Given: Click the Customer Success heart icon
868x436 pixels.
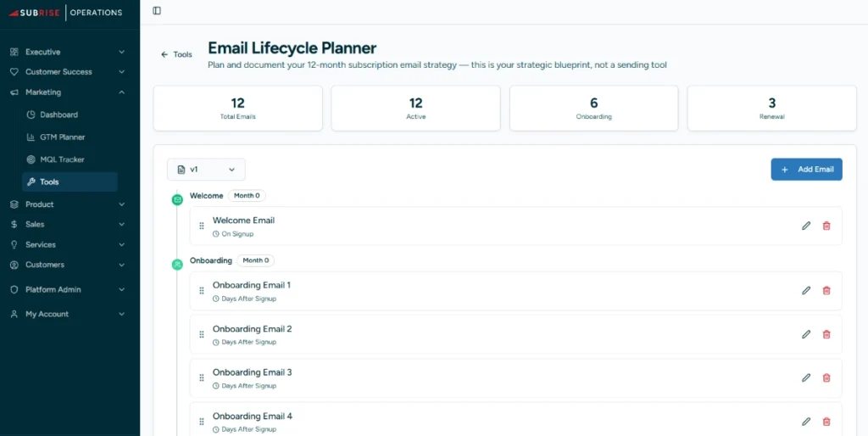Looking at the screenshot, I should [x=14, y=72].
